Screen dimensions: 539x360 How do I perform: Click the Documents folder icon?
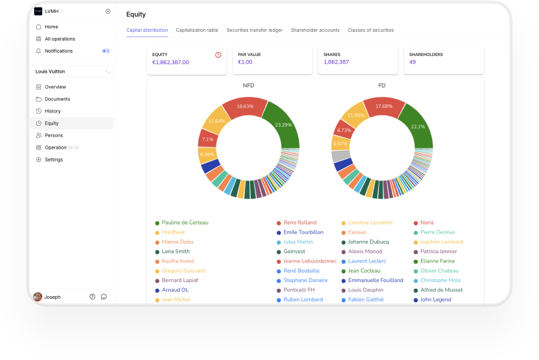point(38,99)
